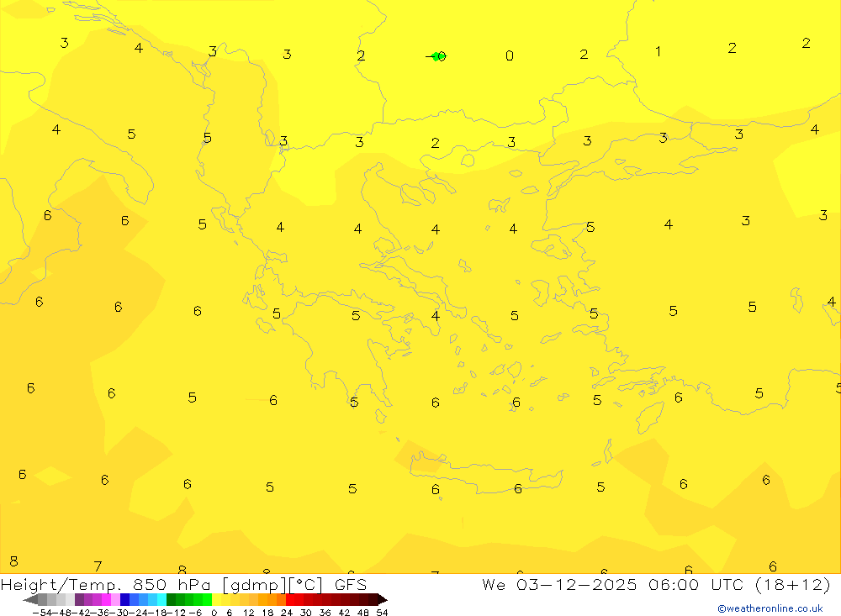Select the yellow swatch above 0 in legend
841x616 pixels.
point(217,600)
